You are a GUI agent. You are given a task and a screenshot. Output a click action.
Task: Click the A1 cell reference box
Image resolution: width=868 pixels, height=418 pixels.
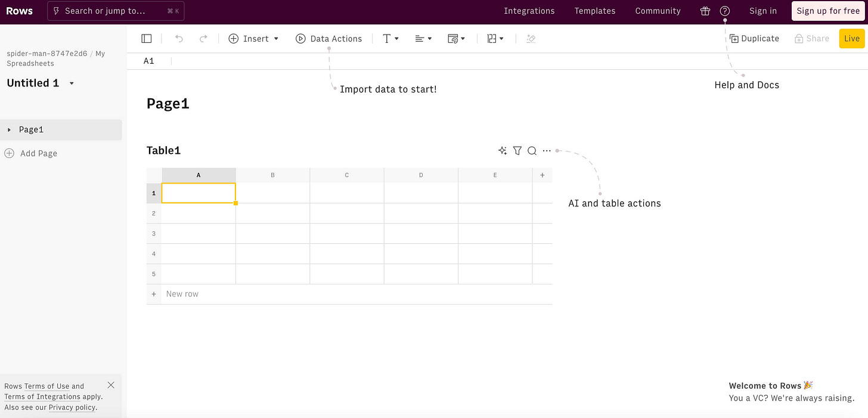(x=149, y=61)
